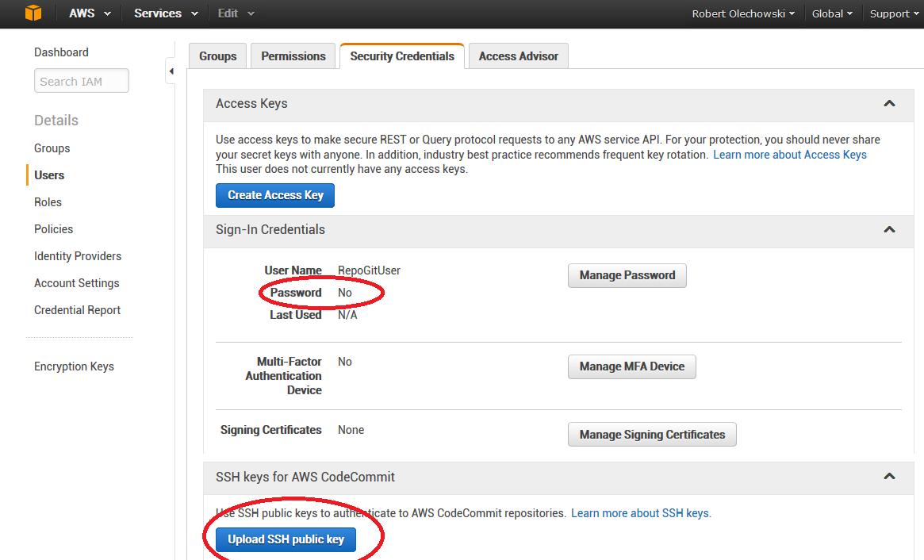Click Create Access Key button
The image size is (924, 560).
coord(275,195)
